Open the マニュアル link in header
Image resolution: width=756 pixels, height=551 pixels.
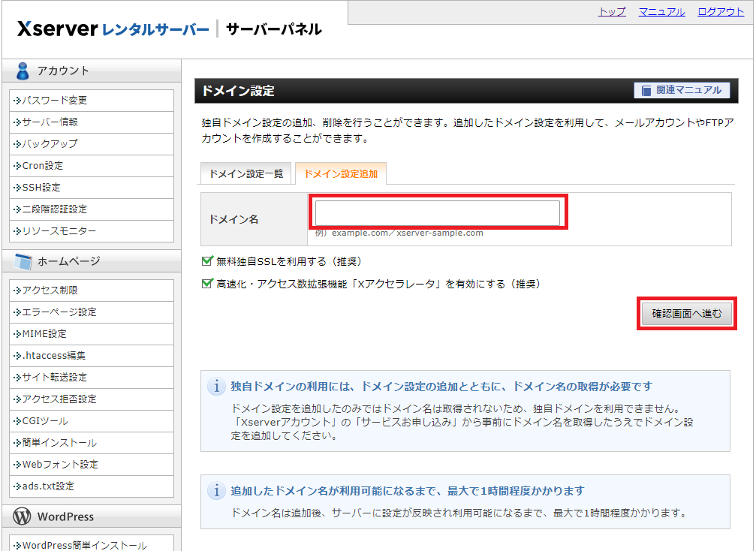pos(661,12)
